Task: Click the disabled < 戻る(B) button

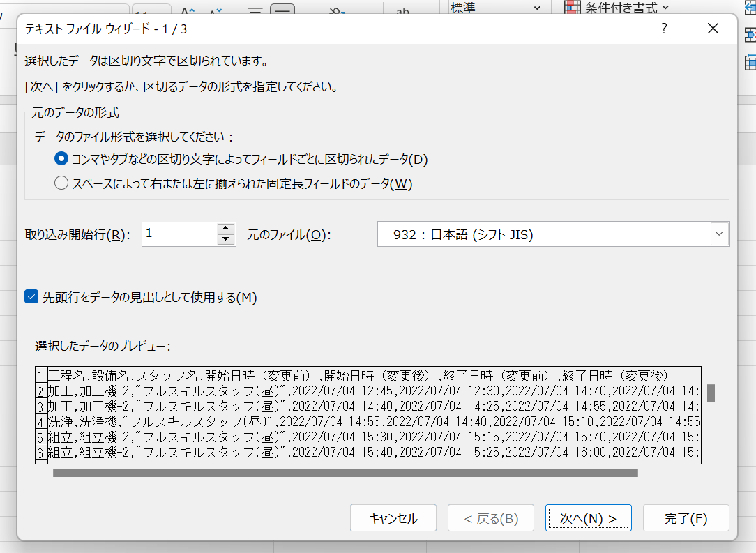Action: [491, 518]
